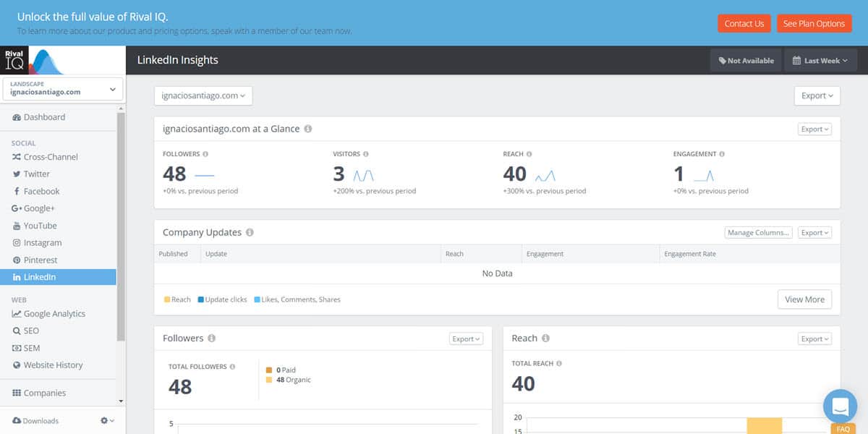Open Export in Company Updates panel
868x434 pixels.
coord(814,233)
